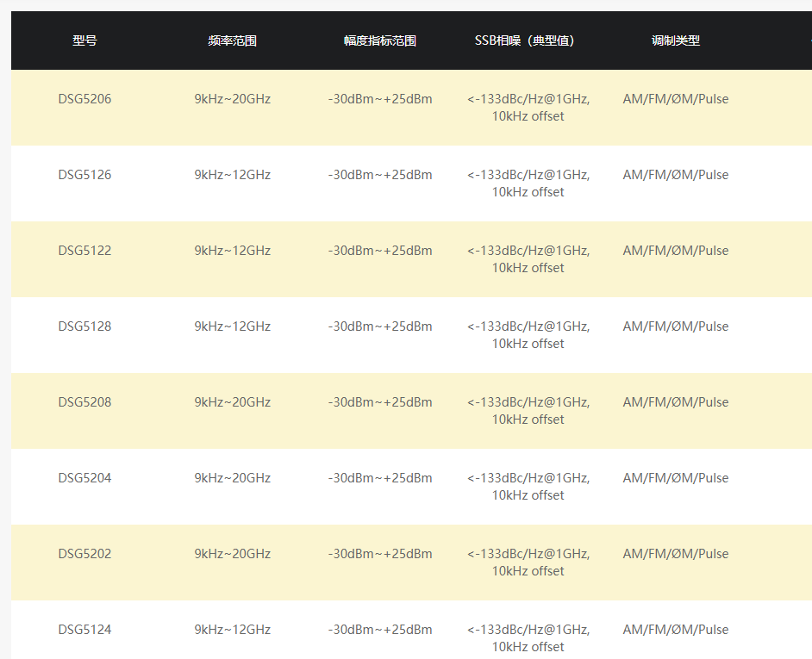Click the SSB phase noise cell in DSG5204 row
This screenshot has height=659, width=812.
528,487
